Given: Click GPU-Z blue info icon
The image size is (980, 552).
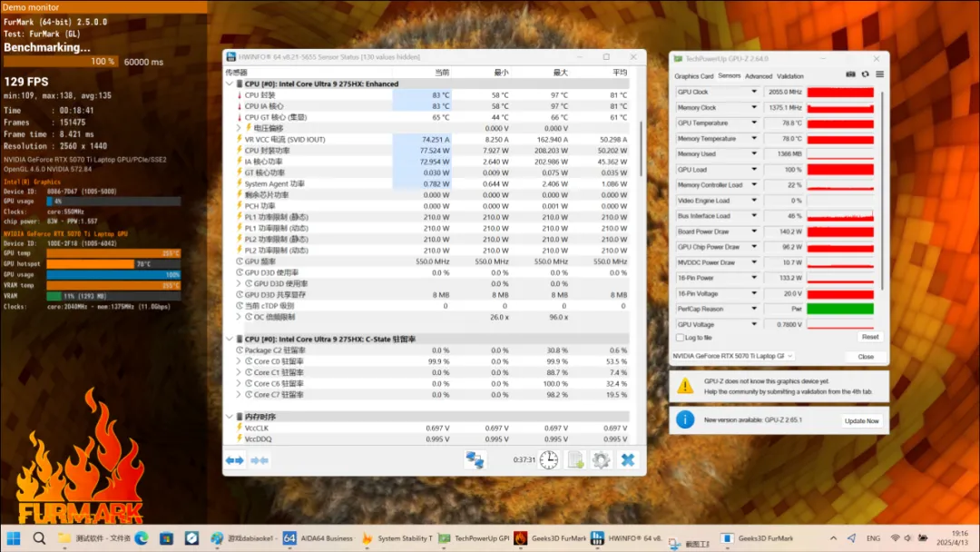Looking at the screenshot, I should (685, 419).
